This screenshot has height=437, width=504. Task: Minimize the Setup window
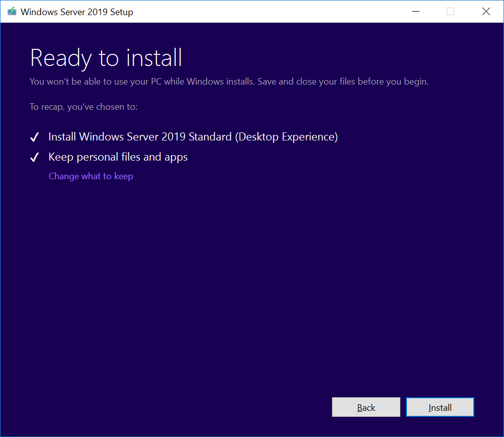tap(415, 11)
